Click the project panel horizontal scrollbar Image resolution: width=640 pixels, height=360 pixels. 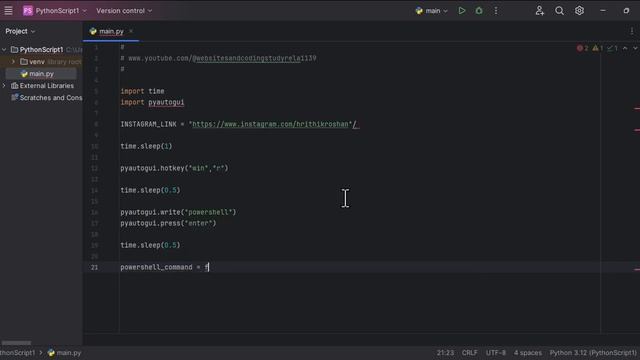(x=16, y=343)
